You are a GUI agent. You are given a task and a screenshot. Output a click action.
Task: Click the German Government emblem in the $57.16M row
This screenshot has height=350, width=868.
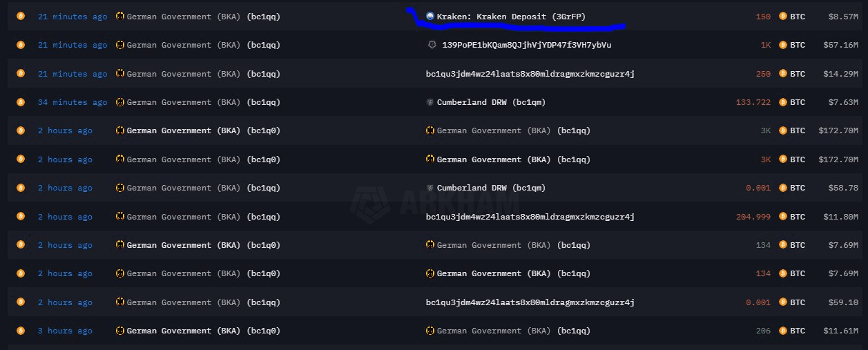click(x=120, y=45)
